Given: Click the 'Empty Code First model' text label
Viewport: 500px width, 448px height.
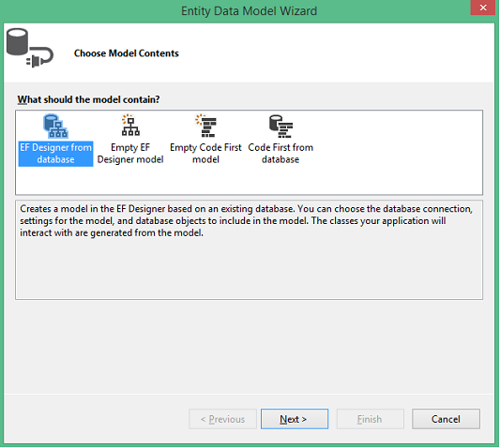Looking at the screenshot, I should pyautogui.click(x=205, y=154).
